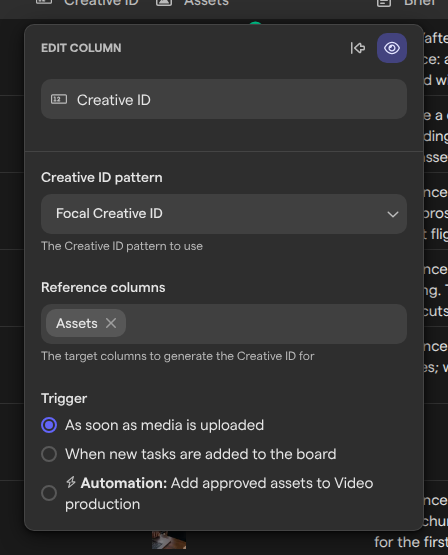Select 'When new tasks are added' trigger
Screen dimensions: 448x555
tap(49, 454)
